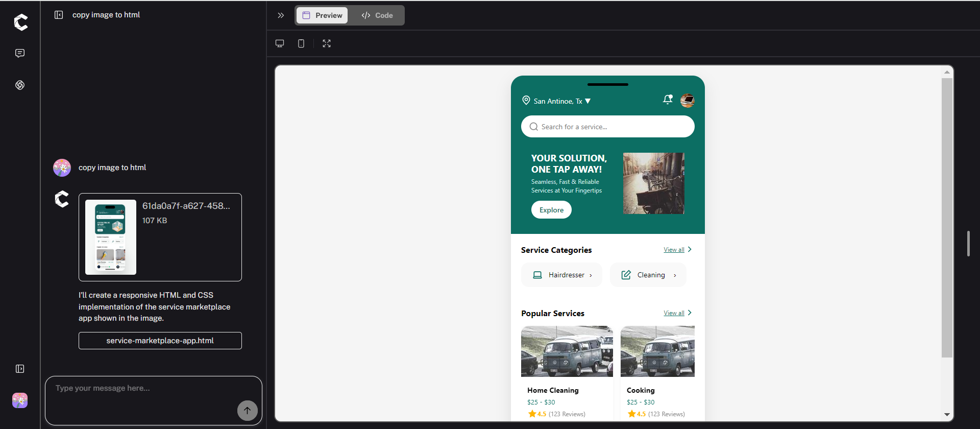The width and height of the screenshot is (980, 429).
Task: Open the service-marketplace-app.html file button
Action: click(x=160, y=341)
